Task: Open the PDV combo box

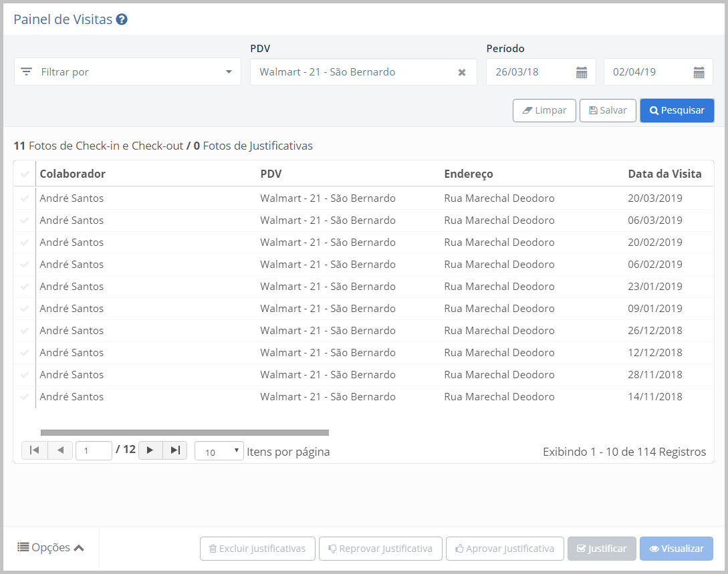Action: [x=364, y=72]
